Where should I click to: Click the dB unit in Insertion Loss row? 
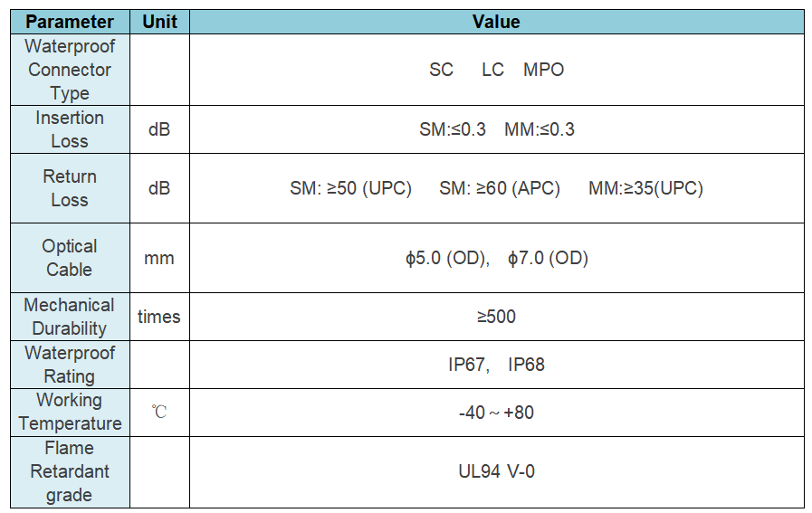159,129
